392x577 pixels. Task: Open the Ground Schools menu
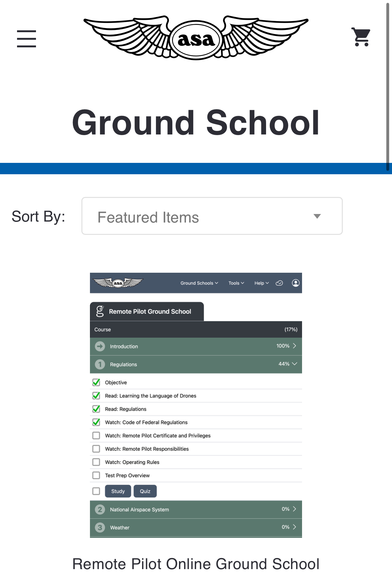(199, 283)
